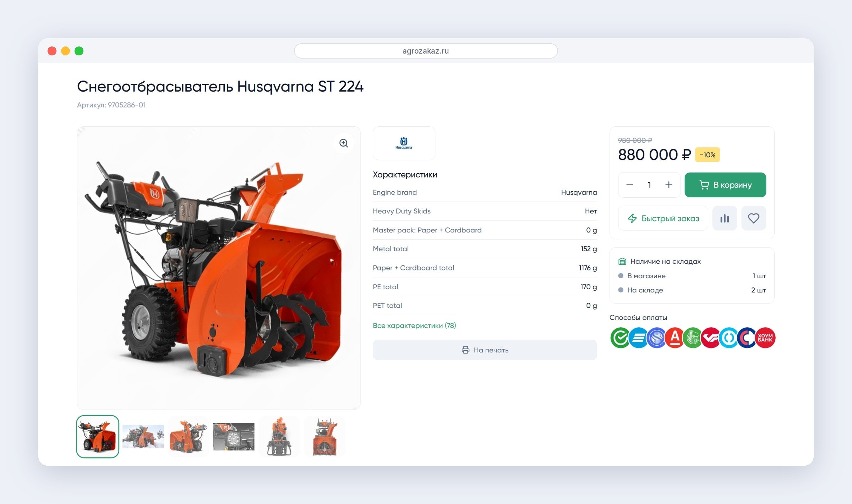Viewport: 852px width, 504px height.
Task: Click the quantity value field showing 1
Action: tap(649, 185)
